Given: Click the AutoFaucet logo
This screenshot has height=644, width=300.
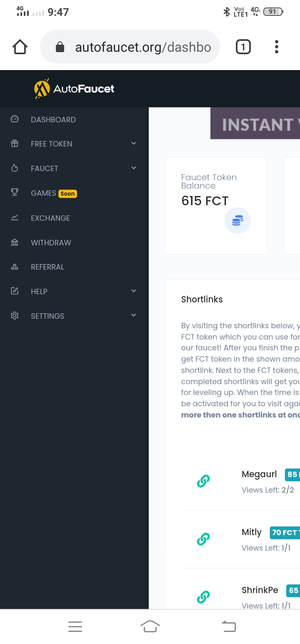Looking at the screenshot, I should coord(74,88).
